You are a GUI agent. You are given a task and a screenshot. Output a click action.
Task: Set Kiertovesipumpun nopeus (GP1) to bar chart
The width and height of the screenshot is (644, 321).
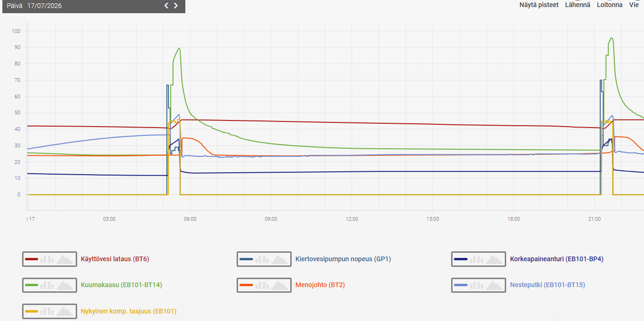(x=262, y=259)
